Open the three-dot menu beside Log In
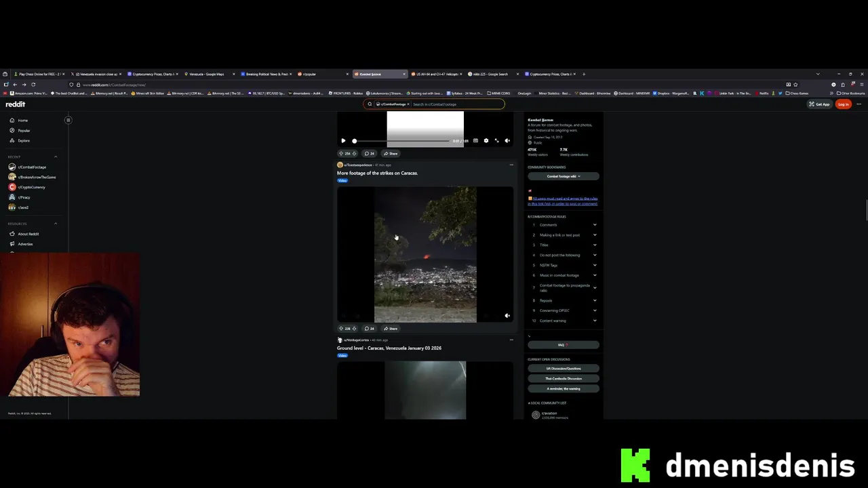Viewport: 868px width, 488px height. 859,104
